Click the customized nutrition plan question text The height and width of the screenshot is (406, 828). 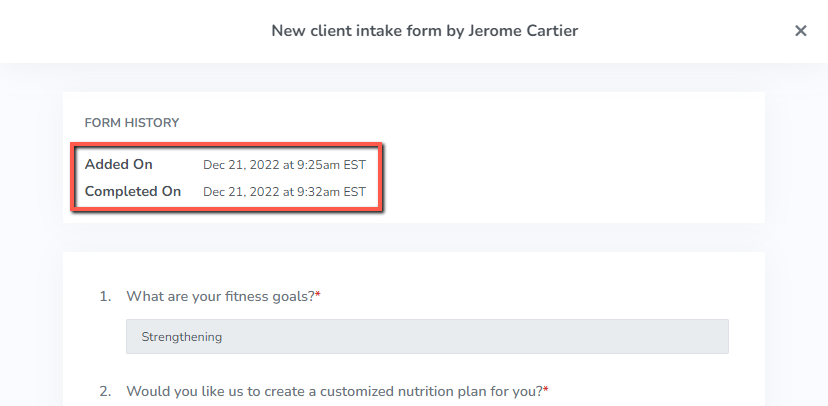click(334, 391)
